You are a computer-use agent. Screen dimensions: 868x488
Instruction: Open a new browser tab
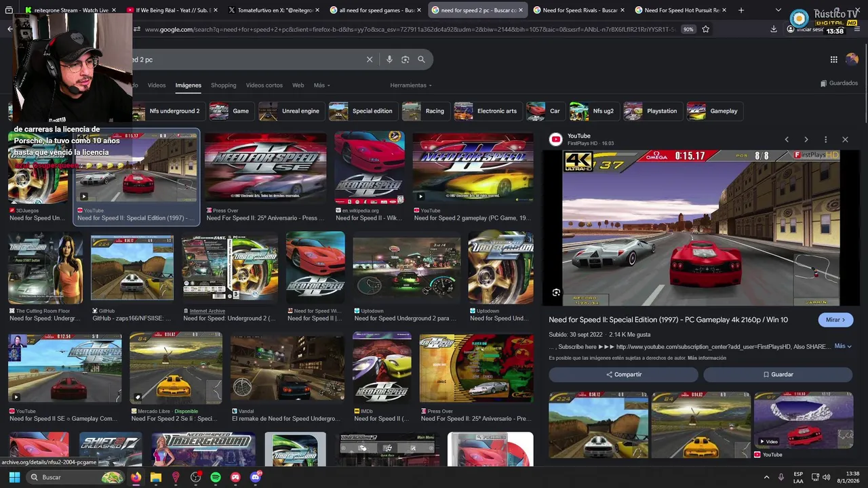(741, 10)
